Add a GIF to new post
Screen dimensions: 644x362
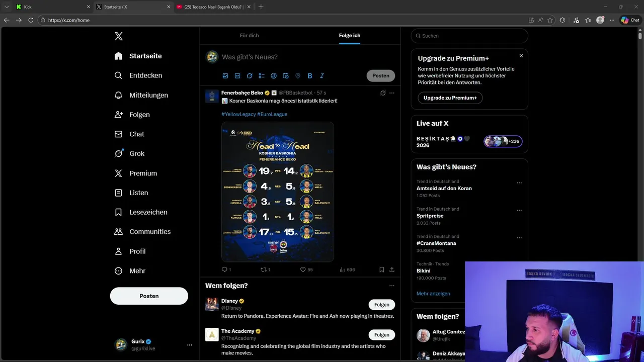(x=237, y=76)
